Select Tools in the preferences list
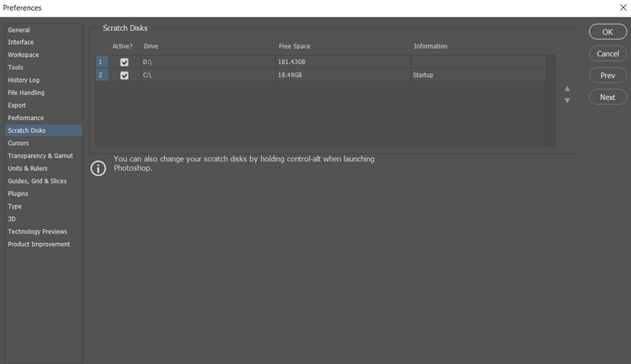631x364 pixels. click(x=16, y=67)
